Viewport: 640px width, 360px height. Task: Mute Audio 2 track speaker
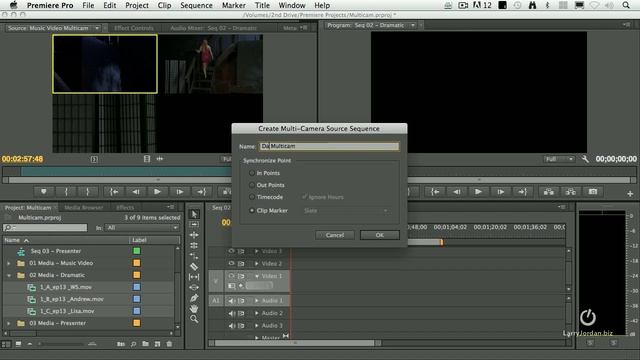[x=231, y=313]
